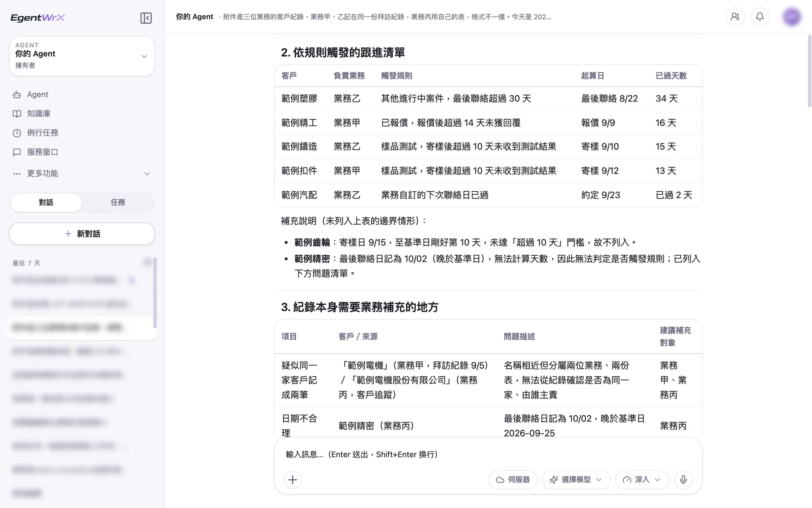Image resolution: width=812 pixels, height=508 pixels.
Task: Click the 範例鑄造 cell
Action: 299,146
